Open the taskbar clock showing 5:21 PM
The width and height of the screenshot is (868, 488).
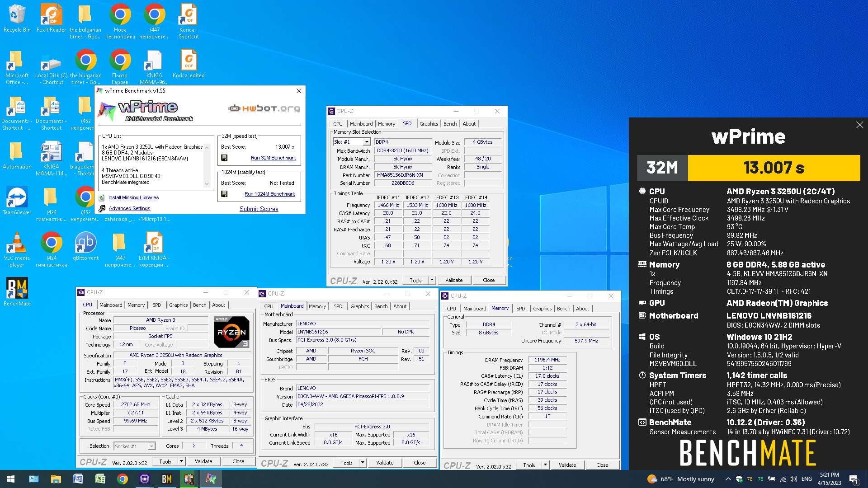(830, 479)
